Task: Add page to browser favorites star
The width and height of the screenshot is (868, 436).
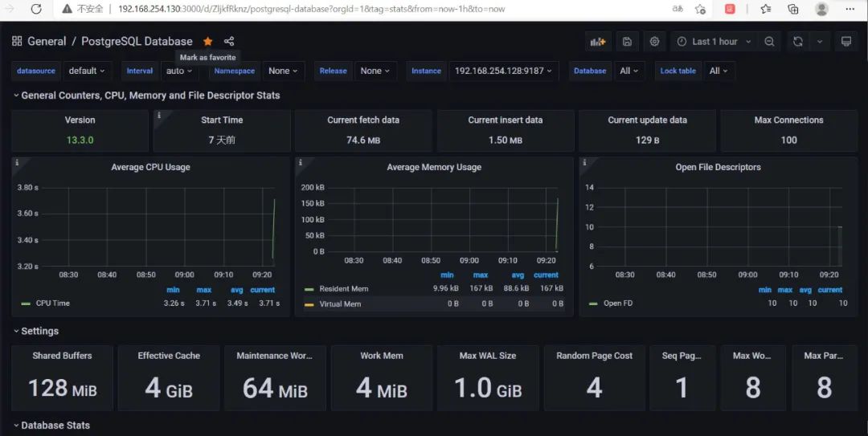Action: pos(700,9)
